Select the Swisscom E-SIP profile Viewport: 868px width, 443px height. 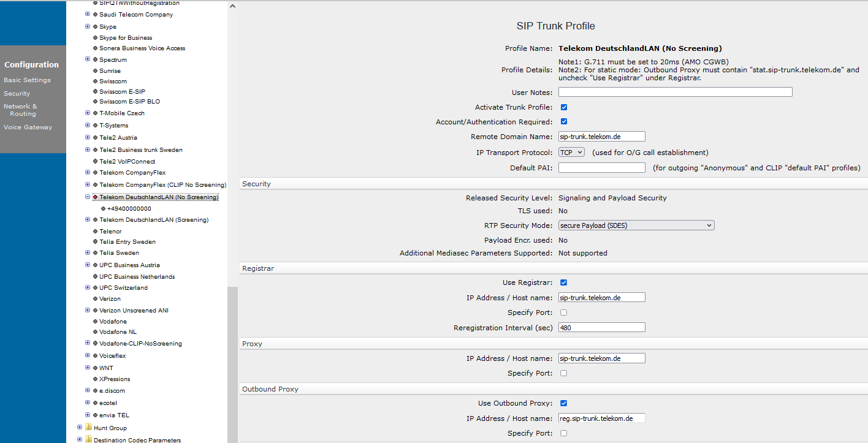tap(122, 92)
